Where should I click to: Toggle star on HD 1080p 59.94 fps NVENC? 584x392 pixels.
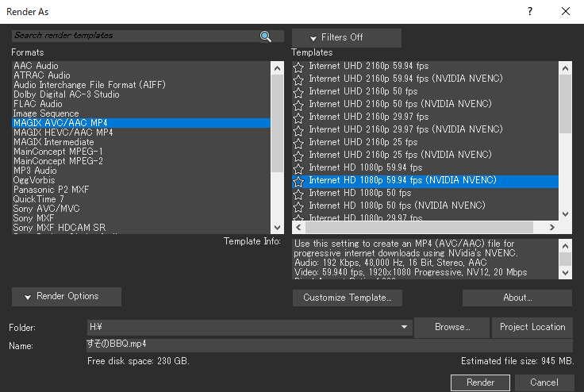(x=298, y=181)
